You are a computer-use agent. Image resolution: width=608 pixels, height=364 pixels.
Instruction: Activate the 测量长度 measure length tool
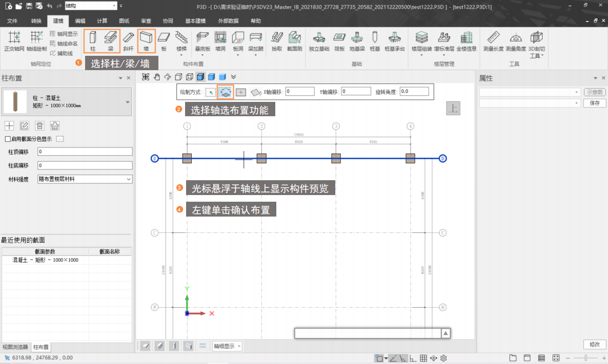494,41
